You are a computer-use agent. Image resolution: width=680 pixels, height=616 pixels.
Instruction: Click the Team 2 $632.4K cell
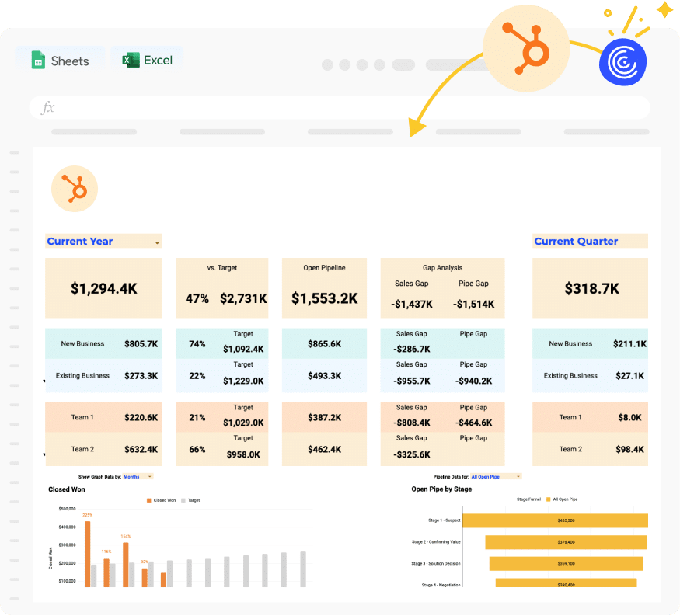click(103, 449)
